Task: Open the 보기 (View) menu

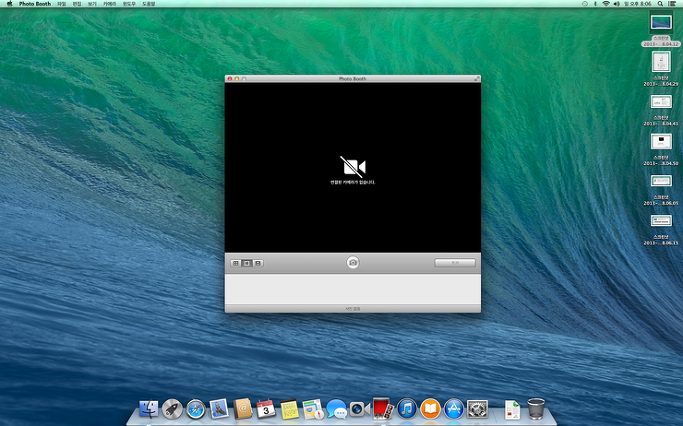Action: [x=92, y=3]
